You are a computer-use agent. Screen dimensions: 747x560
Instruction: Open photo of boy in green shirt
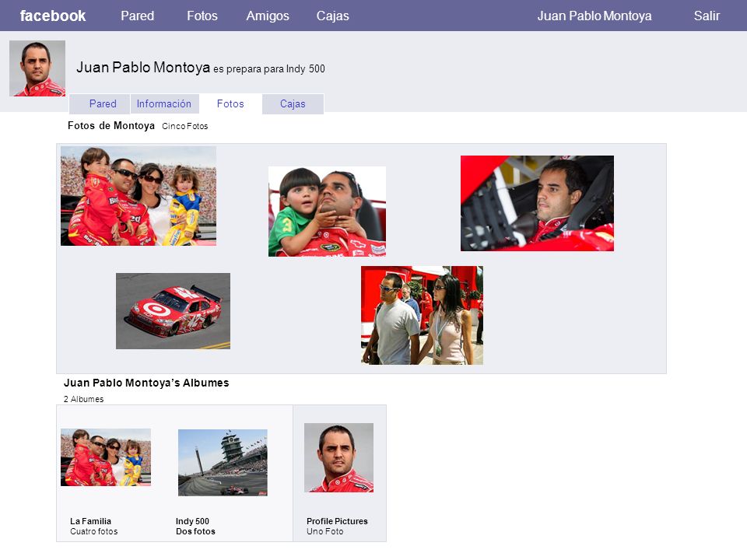coord(327,212)
